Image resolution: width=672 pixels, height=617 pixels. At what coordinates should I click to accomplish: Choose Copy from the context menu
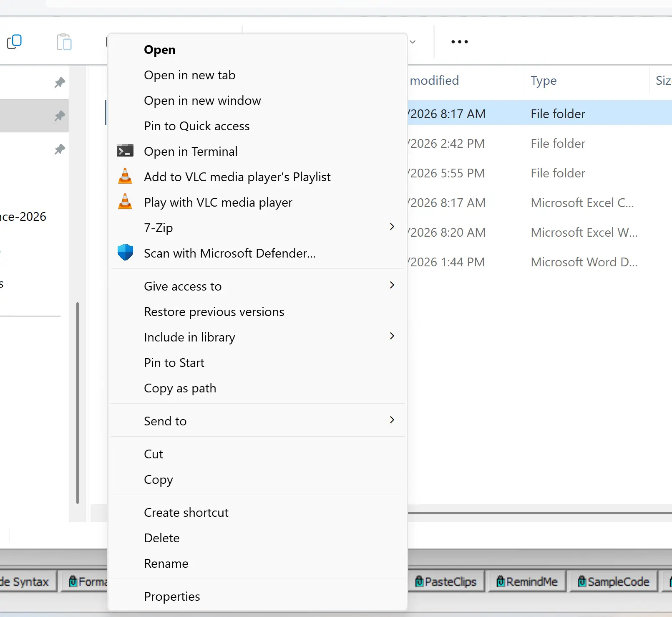(x=257, y=480)
